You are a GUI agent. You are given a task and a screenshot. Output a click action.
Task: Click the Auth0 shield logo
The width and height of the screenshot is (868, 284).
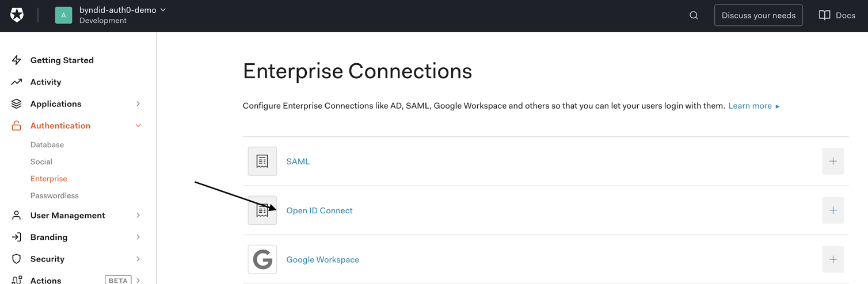pos(17,16)
